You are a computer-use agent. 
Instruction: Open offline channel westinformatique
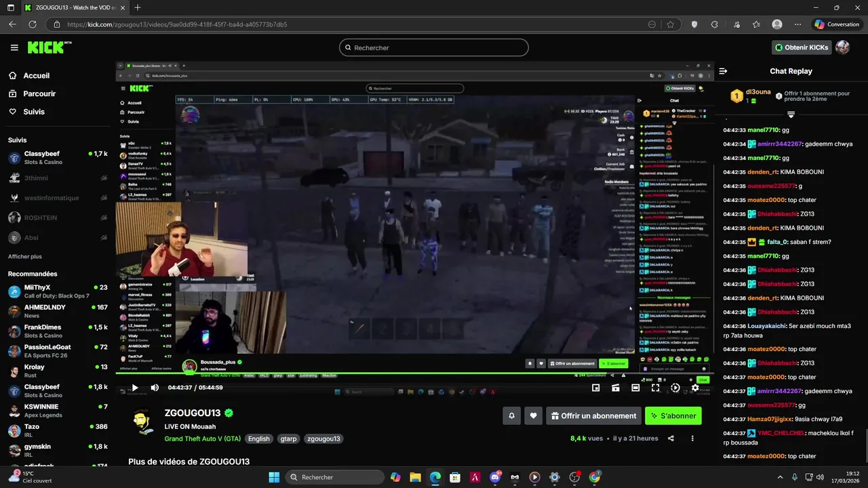pos(58,198)
